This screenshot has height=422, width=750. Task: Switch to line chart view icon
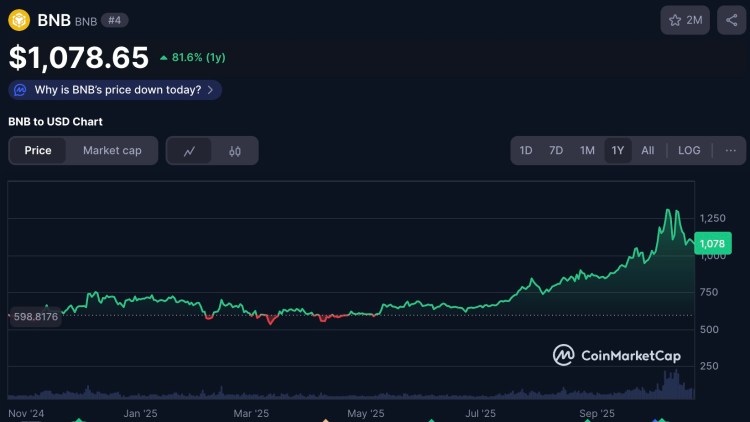pyautogui.click(x=189, y=151)
